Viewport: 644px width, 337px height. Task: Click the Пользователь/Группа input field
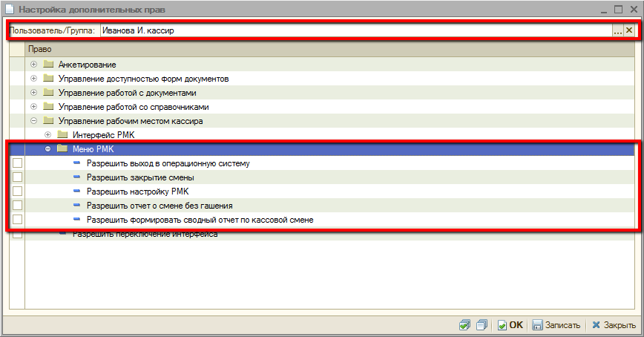click(355, 30)
